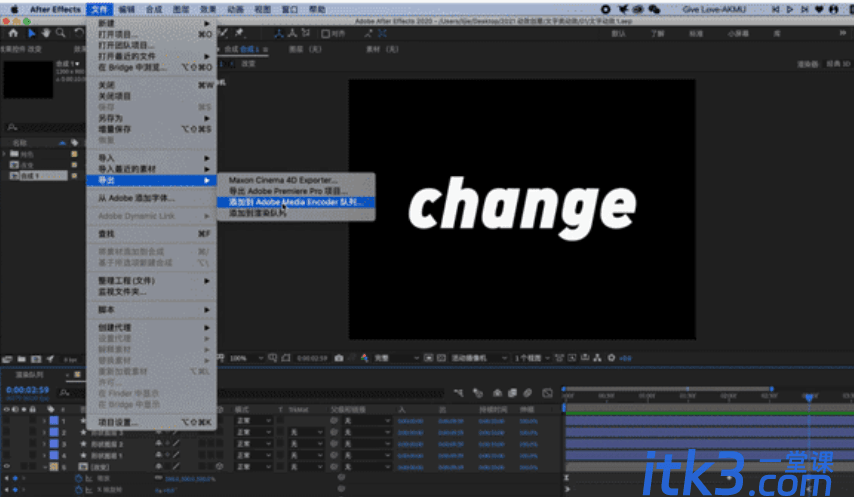
Task: Open the 合成 menu in menu bar
Action: (154, 9)
